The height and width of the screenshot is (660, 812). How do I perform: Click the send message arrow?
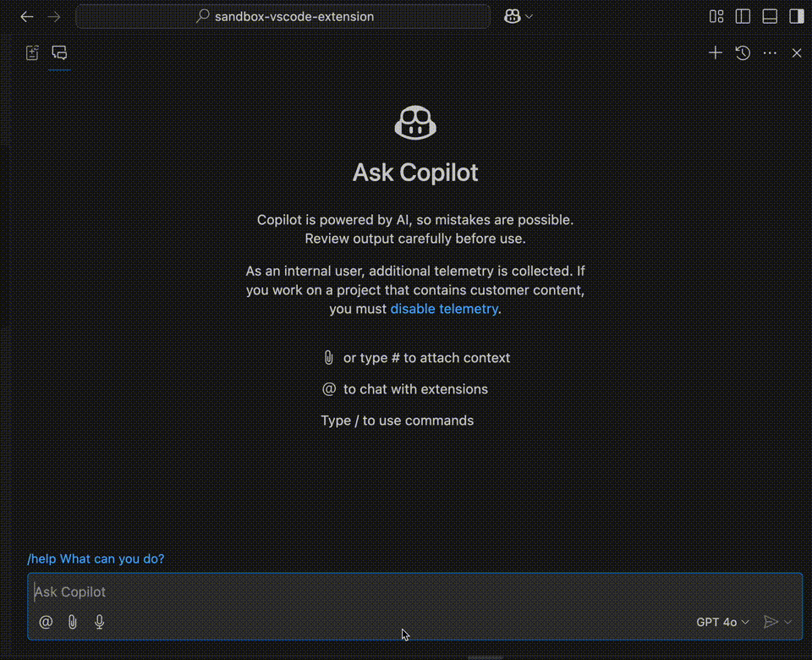(x=771, y=622)
